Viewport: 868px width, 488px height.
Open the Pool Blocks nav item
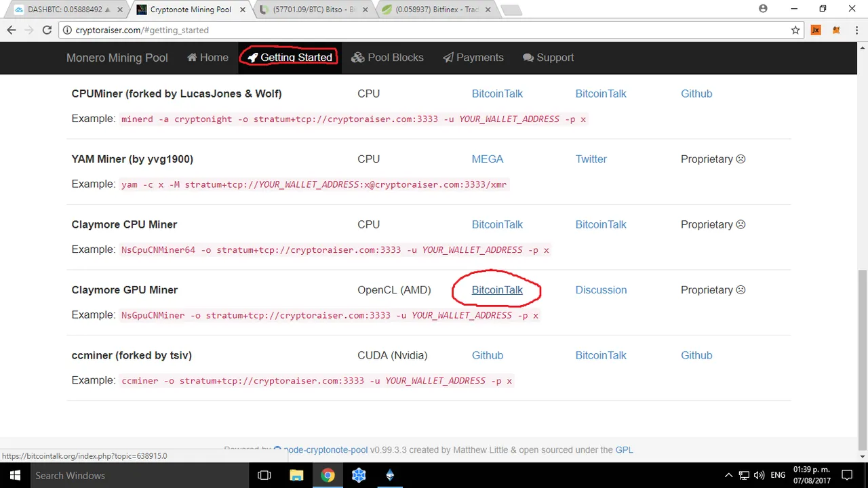387,58
